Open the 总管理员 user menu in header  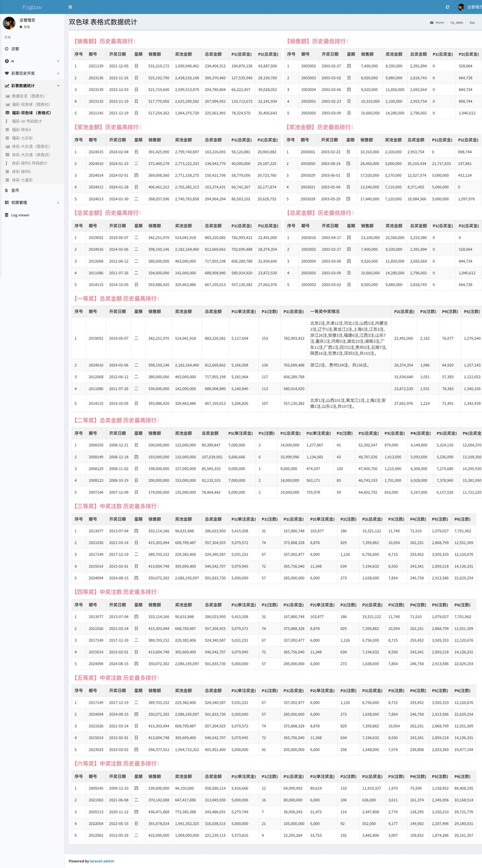(x=469, y=7)
